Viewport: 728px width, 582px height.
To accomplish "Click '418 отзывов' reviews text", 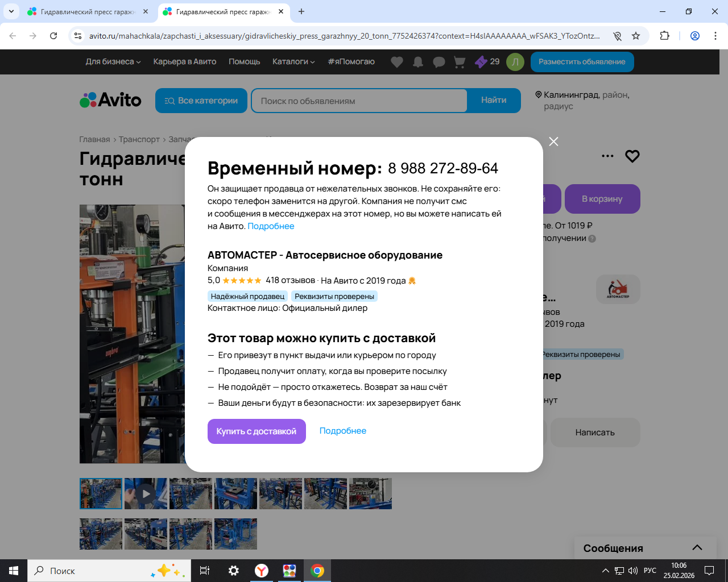I will pyautogui.click(x=290, y=280).
